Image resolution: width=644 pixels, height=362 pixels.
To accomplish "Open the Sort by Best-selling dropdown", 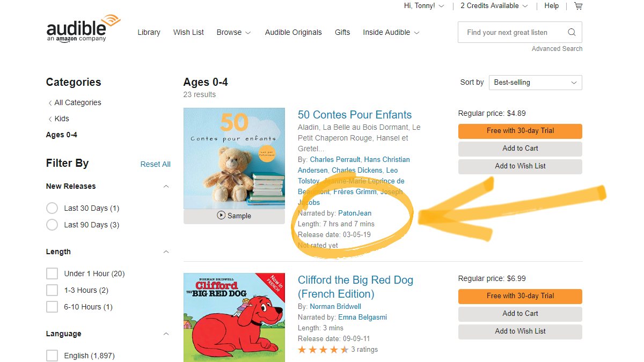I will [x=535, y=82].
